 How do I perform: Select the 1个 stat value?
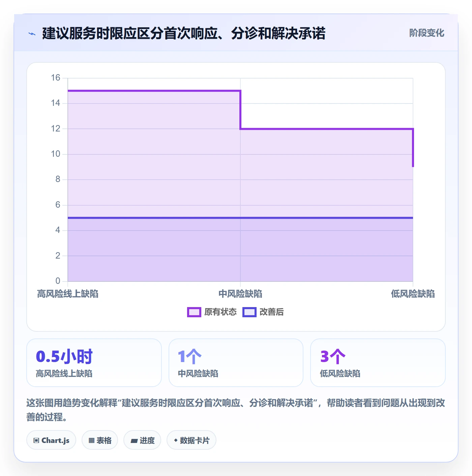pyautogui.click(x=189, y=357)
